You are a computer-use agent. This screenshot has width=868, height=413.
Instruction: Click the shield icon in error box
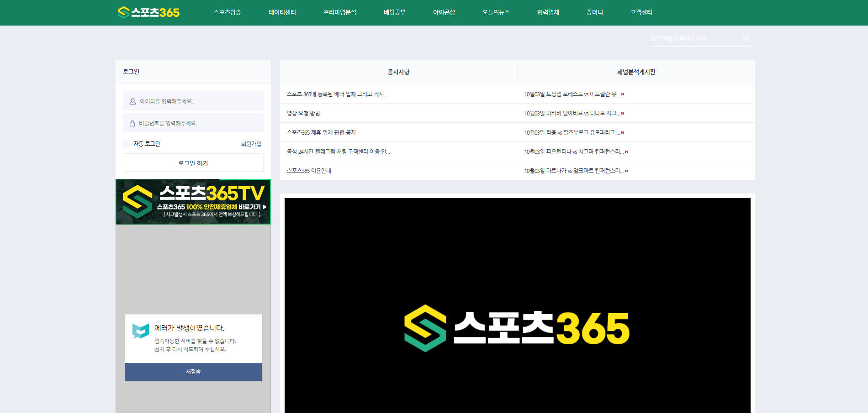tap(141, 331)
